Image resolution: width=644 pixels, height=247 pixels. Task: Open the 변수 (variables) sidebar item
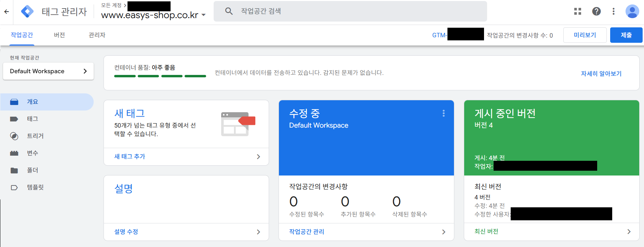coord(32,153)
